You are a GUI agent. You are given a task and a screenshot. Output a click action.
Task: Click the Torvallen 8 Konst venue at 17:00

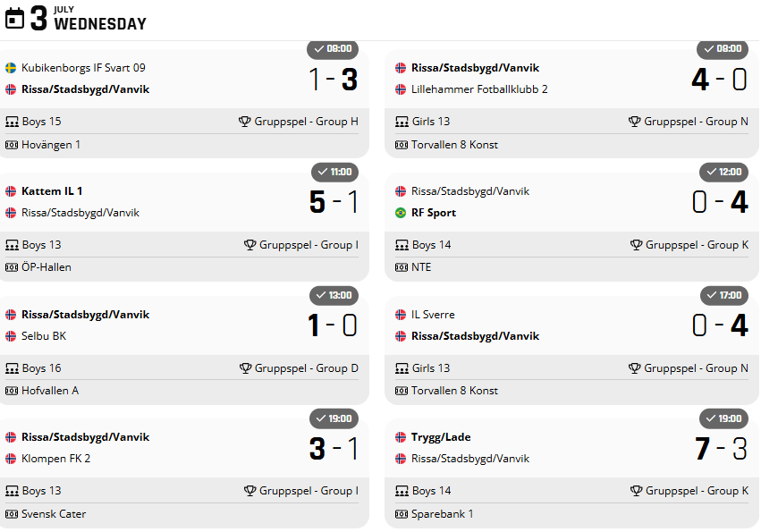click(x=455, y=391)
